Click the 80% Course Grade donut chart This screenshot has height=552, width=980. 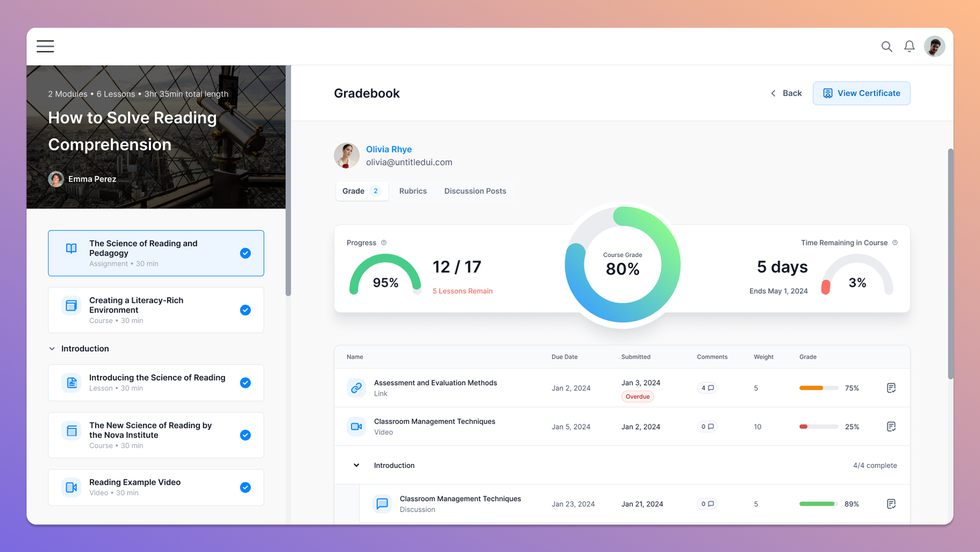click(x=623, y=265)
